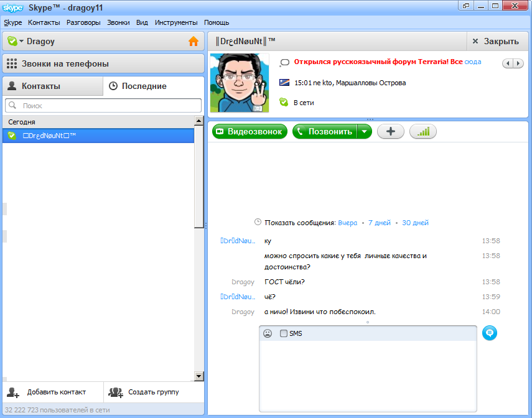This screenshot has height=418, width=532.
Task: Click the next arrow in profile header
Action: [x=518, y=63]
